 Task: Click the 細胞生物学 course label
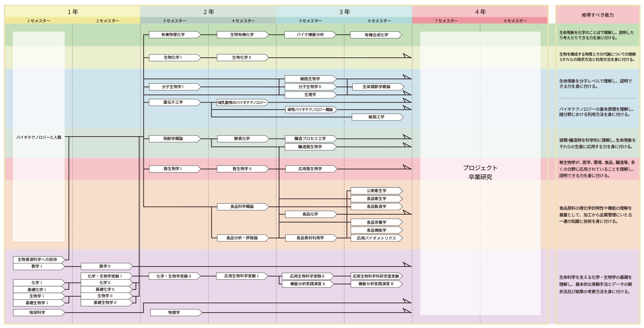(x=310, y=79)
